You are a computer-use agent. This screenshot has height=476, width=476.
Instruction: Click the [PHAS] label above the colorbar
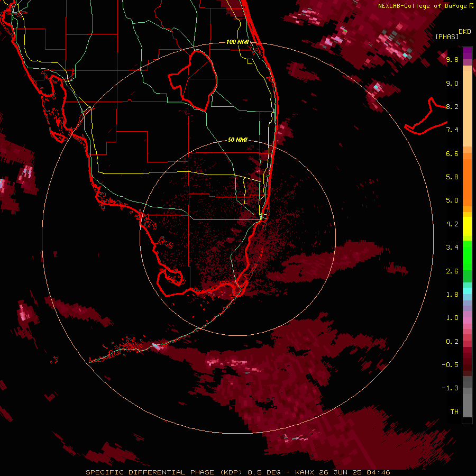pyautogui.click(x=447, y=36)
